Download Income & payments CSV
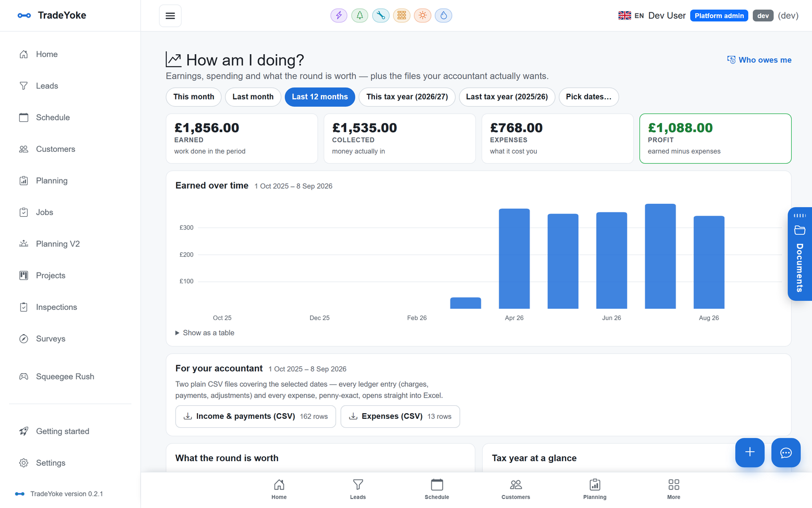This screenshot has width=812, height=508. [255, 417]
